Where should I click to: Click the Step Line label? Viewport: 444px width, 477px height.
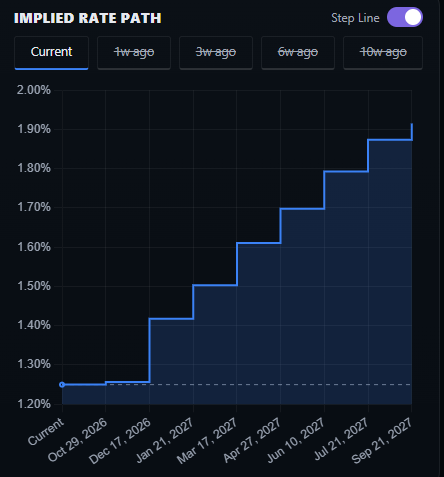click(x=355, y=18)
